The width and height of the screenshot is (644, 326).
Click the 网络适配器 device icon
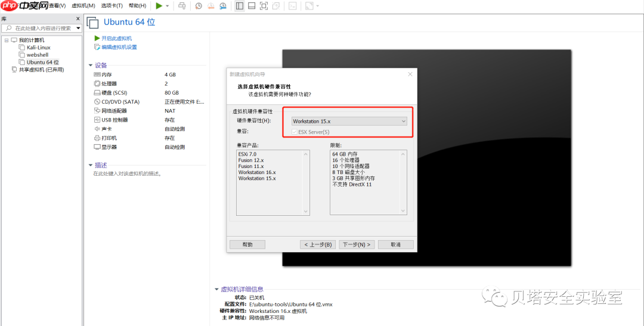pyautogui.click(x=97, y=111)
